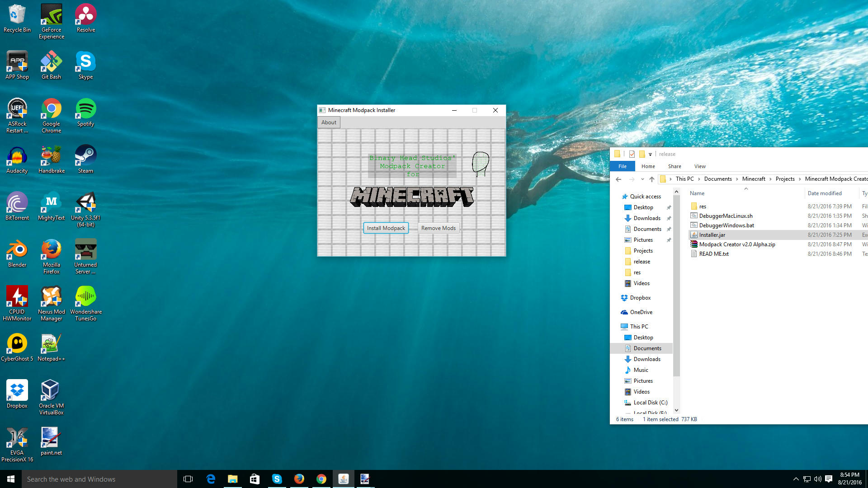This screenshot has height=488, width=868.
Task: Select the Oracle VM VirtualBox desktop icon
Action: pos(52,398)
